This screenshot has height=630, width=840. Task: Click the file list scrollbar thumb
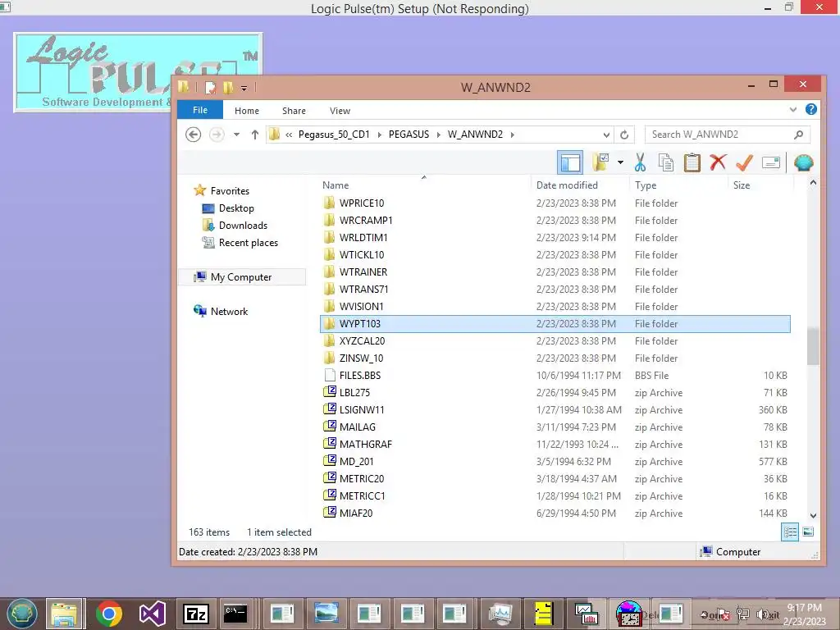click(813, 345)
